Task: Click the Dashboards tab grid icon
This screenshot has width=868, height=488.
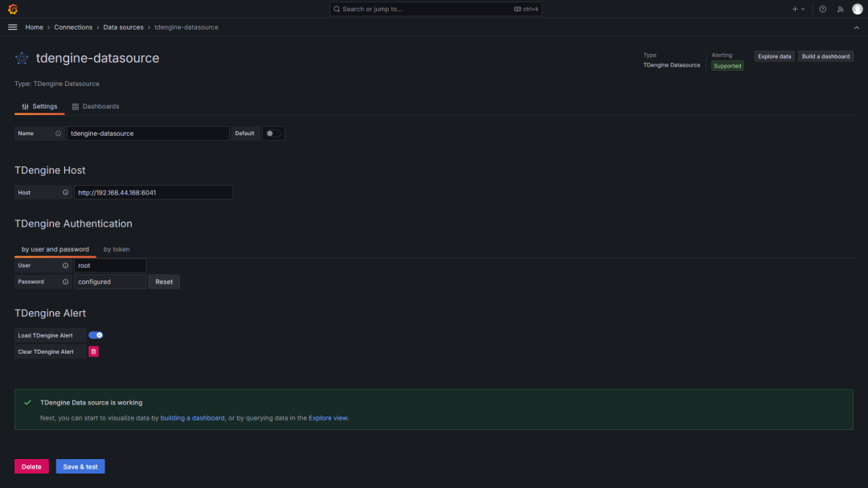Action: (76, 106)
